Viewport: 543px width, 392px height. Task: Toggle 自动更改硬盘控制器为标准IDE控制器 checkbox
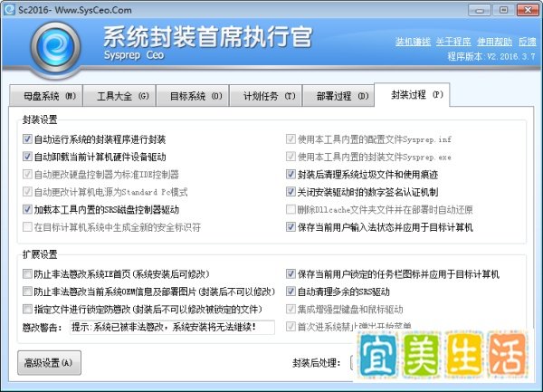[27, 174]
